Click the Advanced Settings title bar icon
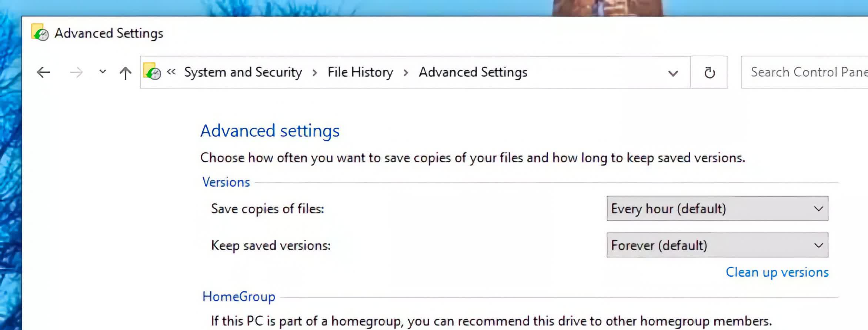868x330 pixels. tap(40, 32)
